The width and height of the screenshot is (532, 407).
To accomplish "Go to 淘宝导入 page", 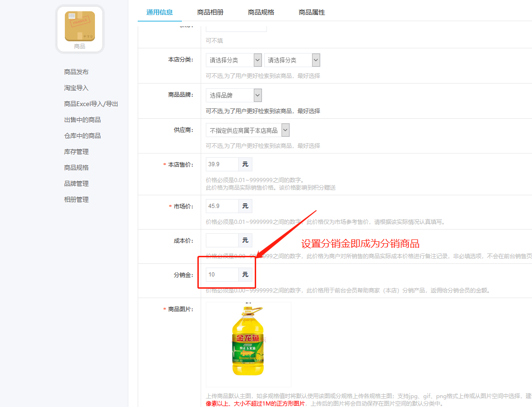I will (x=76, y=88).
